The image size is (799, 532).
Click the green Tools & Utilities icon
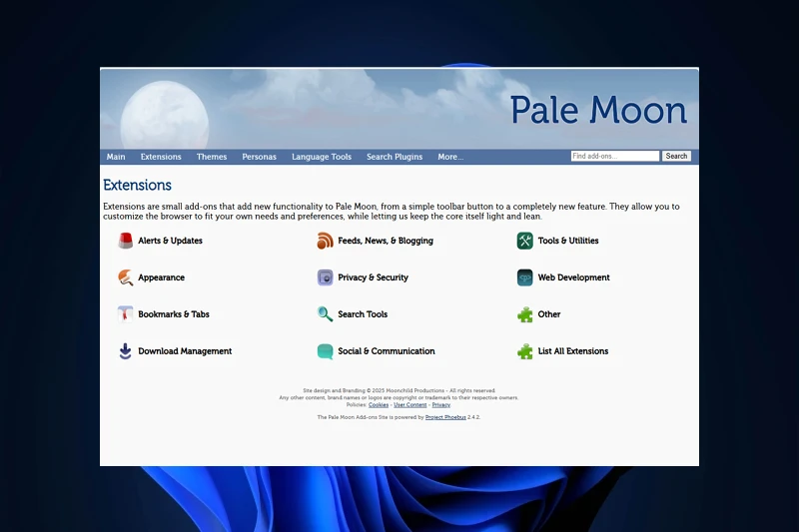click(525, 241)
